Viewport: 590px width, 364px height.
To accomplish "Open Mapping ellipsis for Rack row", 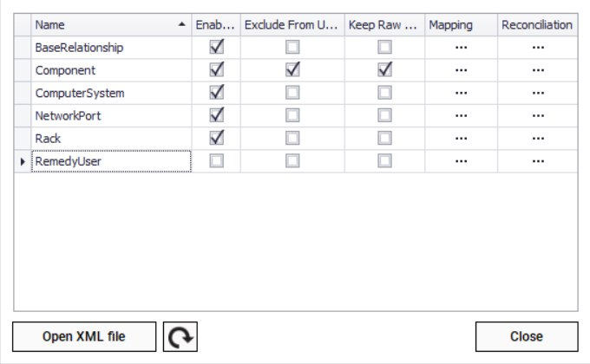I will coord(462,138).
